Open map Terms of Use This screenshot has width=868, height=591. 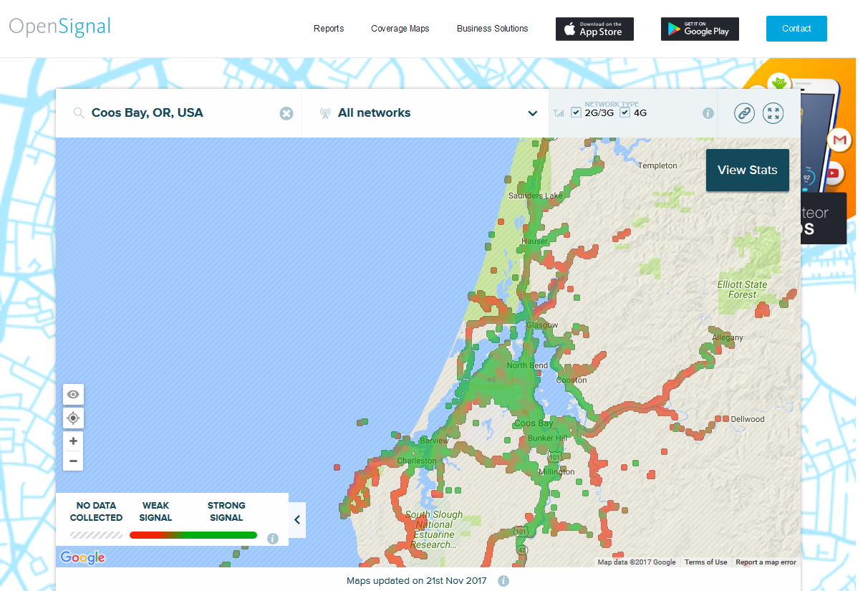[x=705, y=562]
